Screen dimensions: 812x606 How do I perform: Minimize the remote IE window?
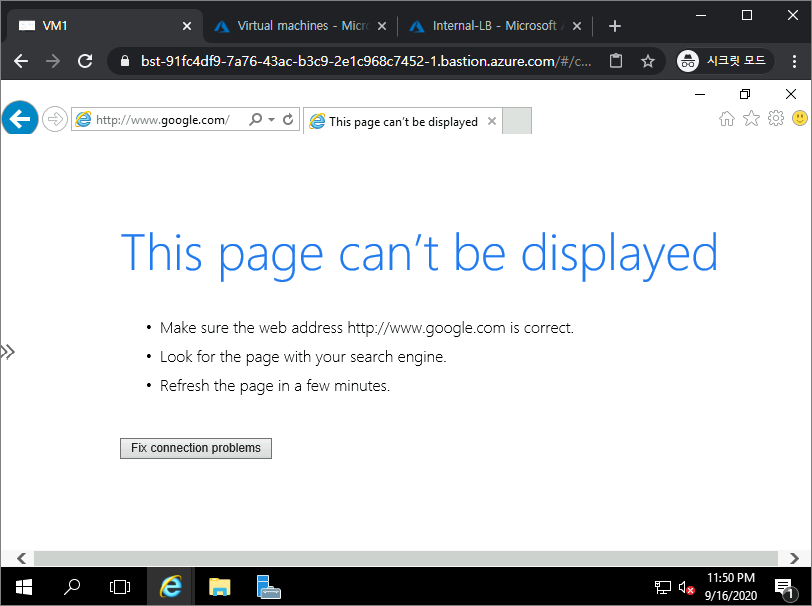pyautogui.click(x=700, y=94)
